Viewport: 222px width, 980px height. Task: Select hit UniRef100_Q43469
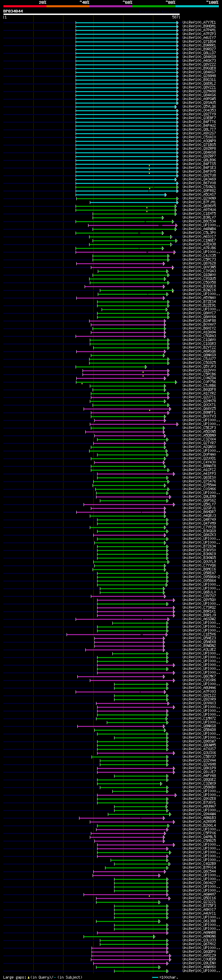[199, 179]
